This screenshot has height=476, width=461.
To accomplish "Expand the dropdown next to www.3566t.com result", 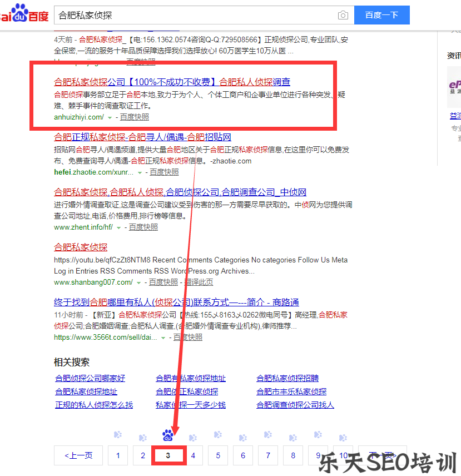I will tap(165, 338).
